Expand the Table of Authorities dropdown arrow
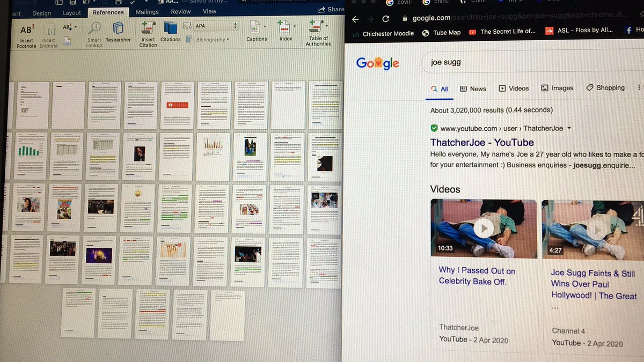Viewport: 644px width, 362px height. (x=327, y=25)
